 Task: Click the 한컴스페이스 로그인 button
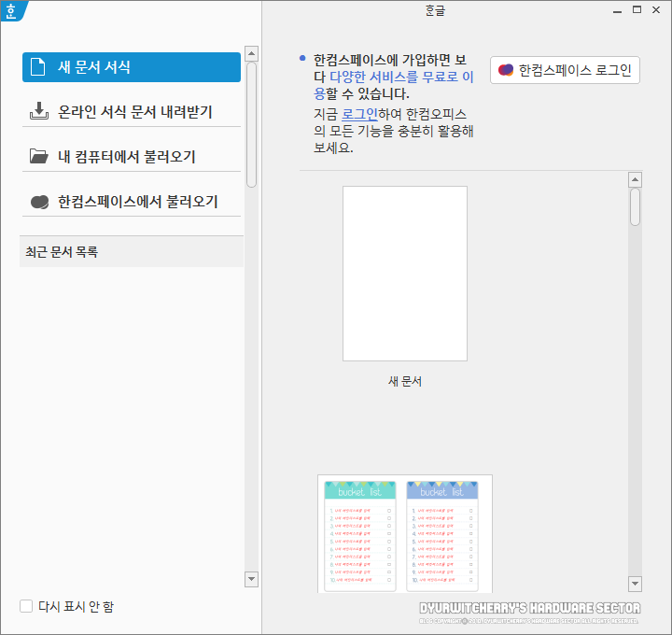tap(565, 70)
